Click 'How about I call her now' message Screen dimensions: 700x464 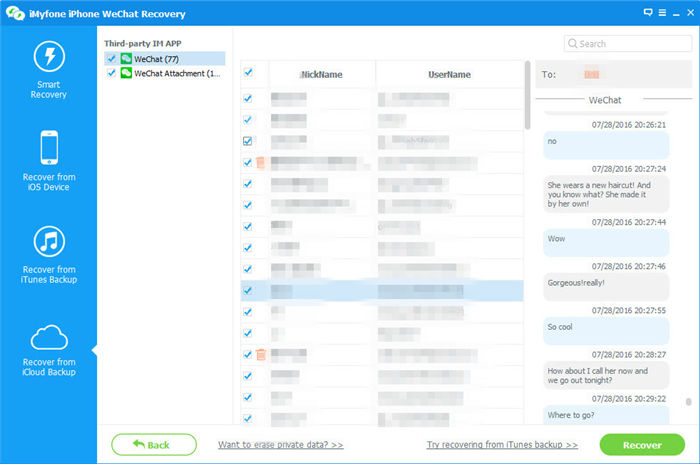[x=606, y=376]
